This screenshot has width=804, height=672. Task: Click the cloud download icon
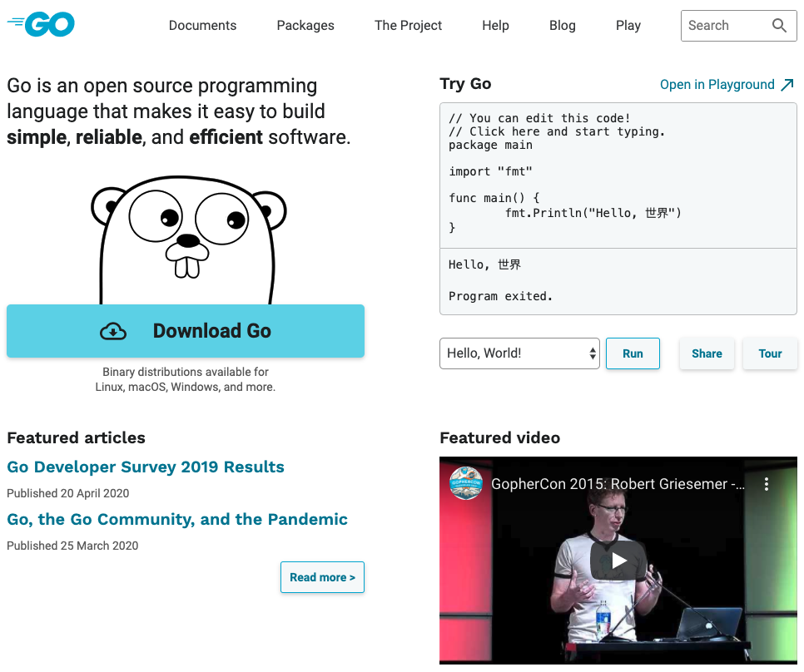(x=113, y=331)
